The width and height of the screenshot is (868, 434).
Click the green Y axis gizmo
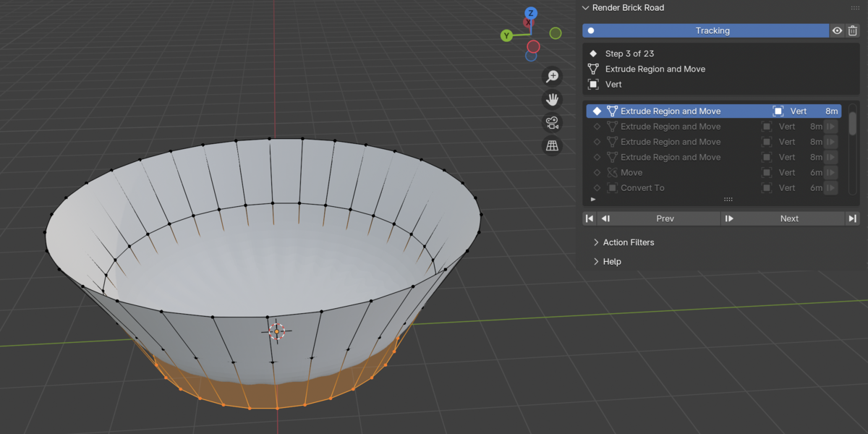[506, 35]
